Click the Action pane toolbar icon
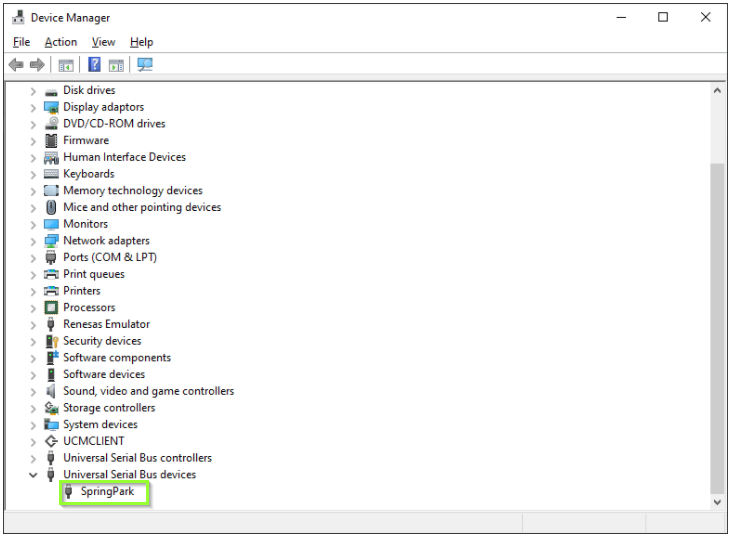The height and width of the screenshot is (537, 731). [x=116, y=65]
